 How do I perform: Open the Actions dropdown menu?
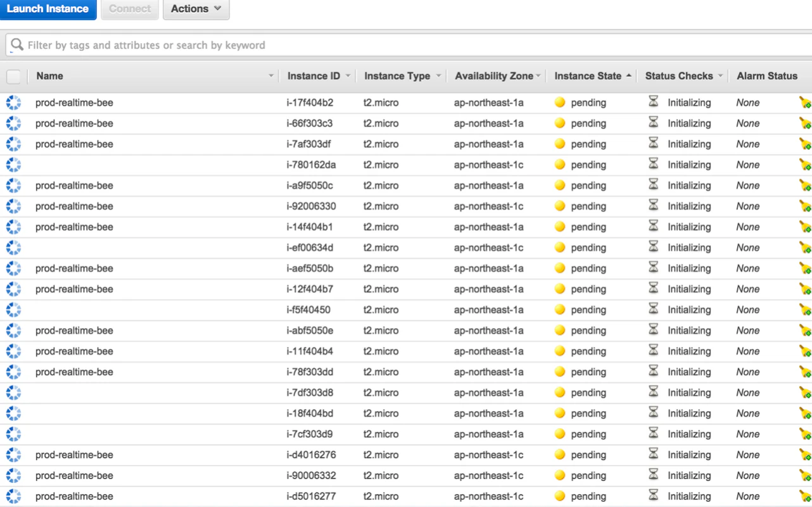pos(196,9)
